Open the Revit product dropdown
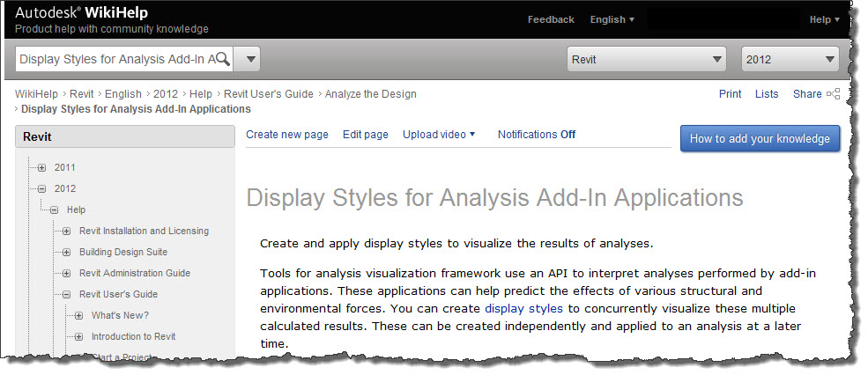Image resolution: width=868 pixels, height=375 pixels. point(644,60)
